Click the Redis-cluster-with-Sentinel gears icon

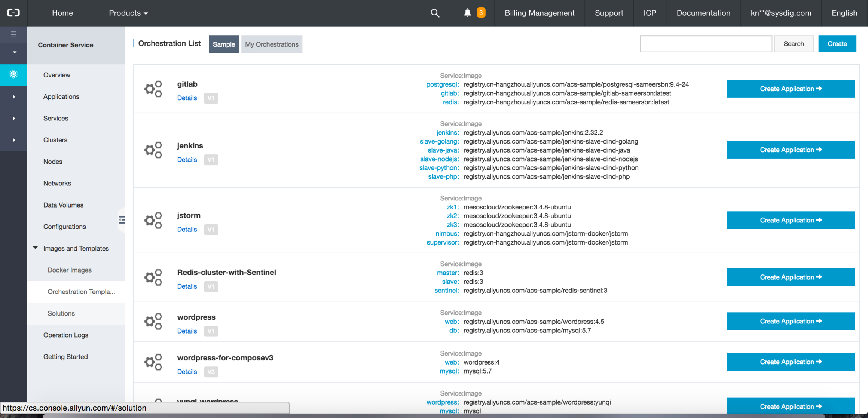(153, 277)
